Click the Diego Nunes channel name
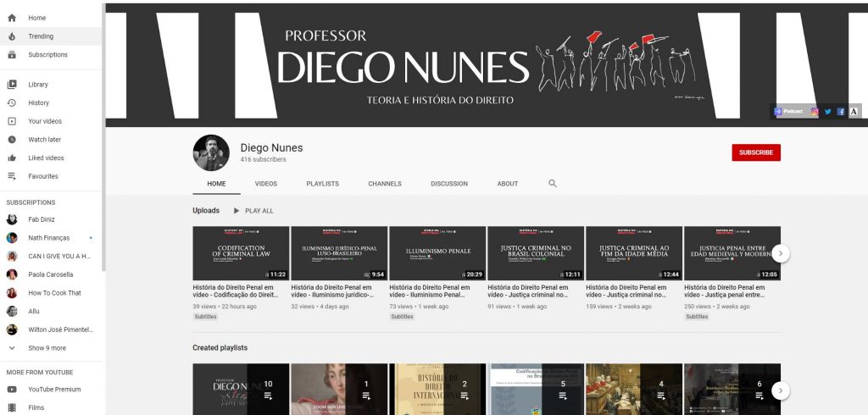868x415 pixels. coord(271,147)
